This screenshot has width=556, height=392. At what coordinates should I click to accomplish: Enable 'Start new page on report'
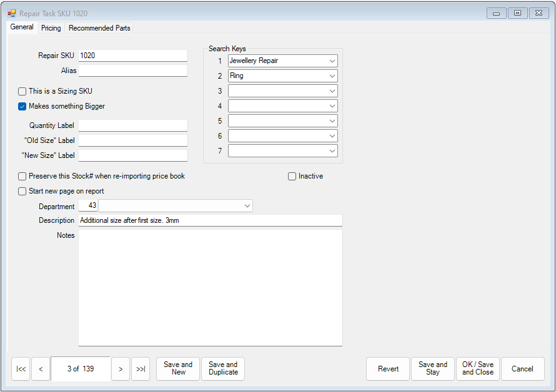coord(22,191)
